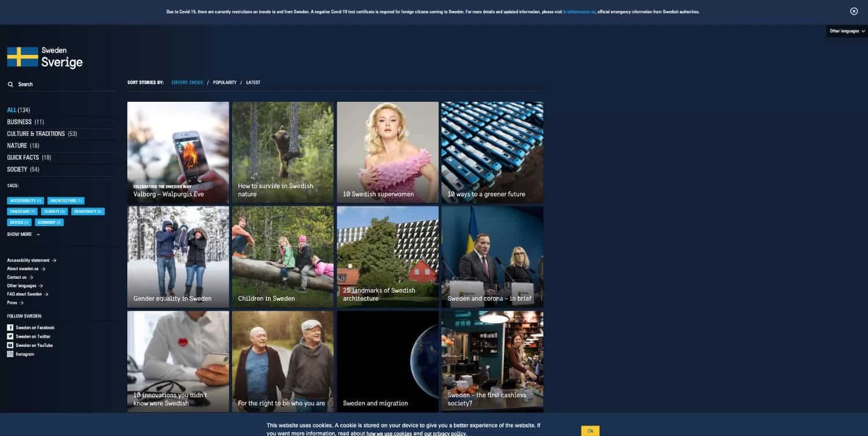Click the search magnifier icon
This screenshot has height=436, width=868.
click(10, 84)
